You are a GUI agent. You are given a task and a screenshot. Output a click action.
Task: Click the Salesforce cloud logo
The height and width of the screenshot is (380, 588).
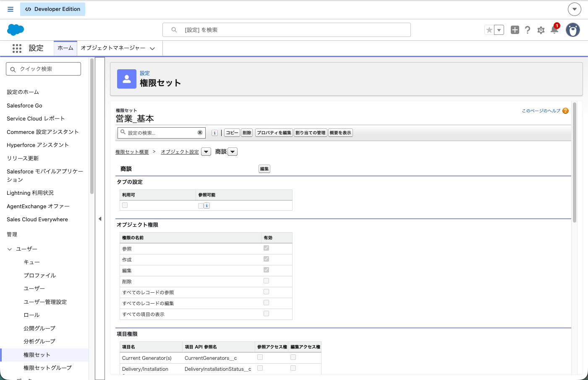[16, 30]
